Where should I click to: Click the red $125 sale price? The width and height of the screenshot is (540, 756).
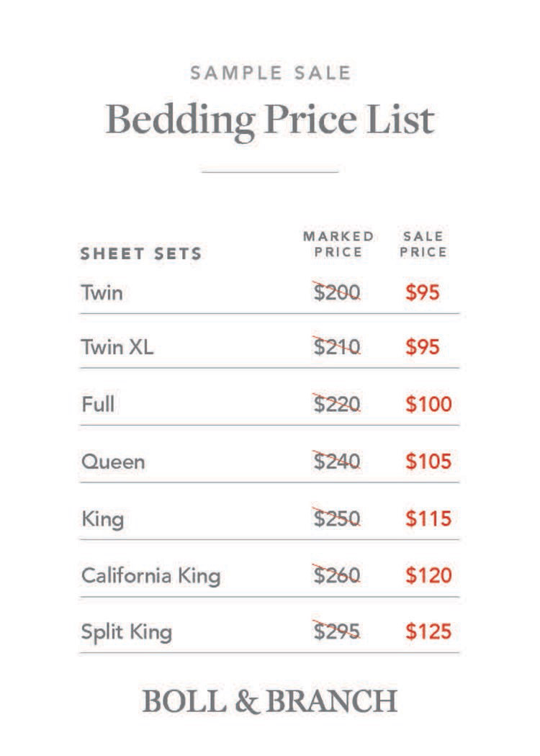coord(428,632)
